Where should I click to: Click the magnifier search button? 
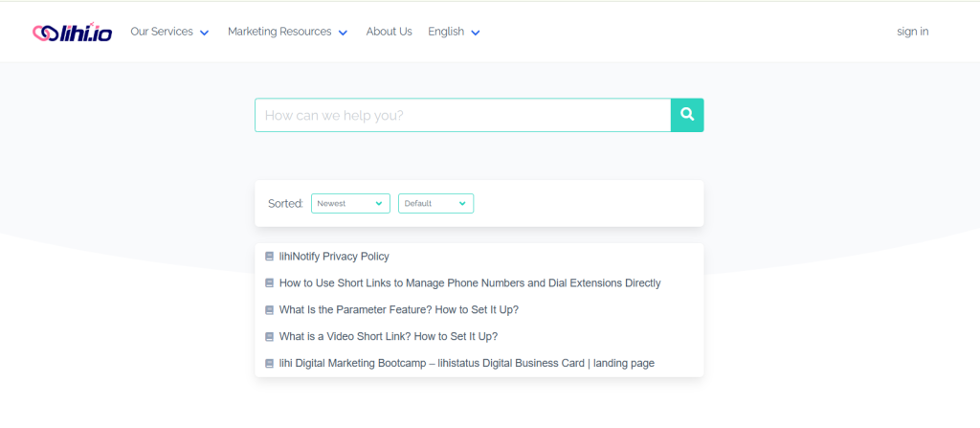tap(686, 115)
